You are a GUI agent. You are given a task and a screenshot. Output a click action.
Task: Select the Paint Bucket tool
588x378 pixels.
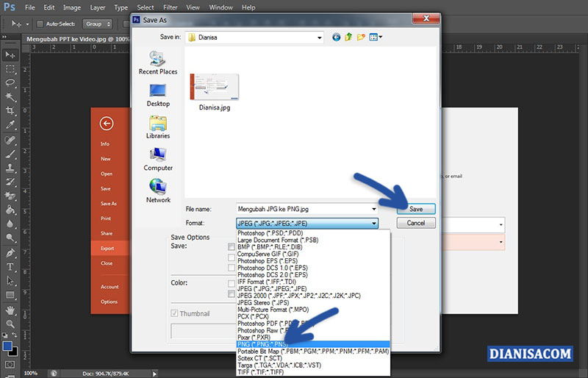click(10, 210)
